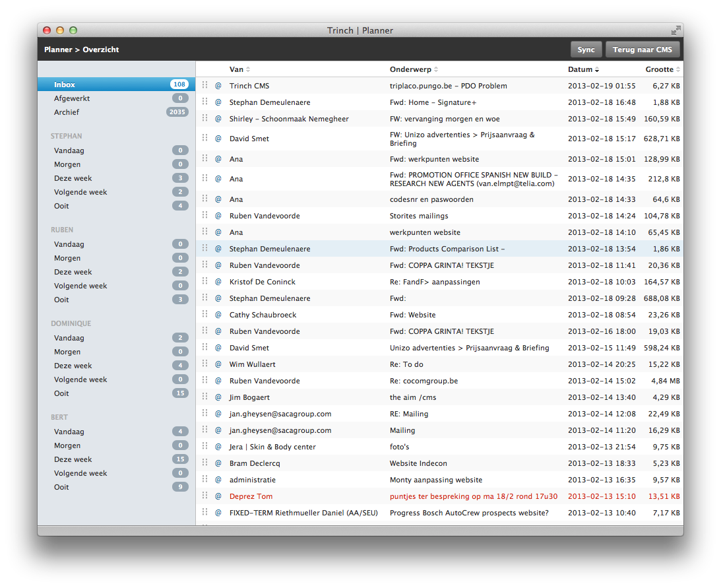Select Ooit under RUBEN

[117, 300]
